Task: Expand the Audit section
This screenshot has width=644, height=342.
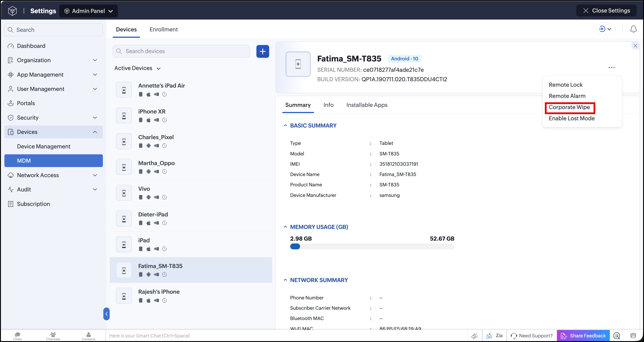Action: (x=95, y=189)
